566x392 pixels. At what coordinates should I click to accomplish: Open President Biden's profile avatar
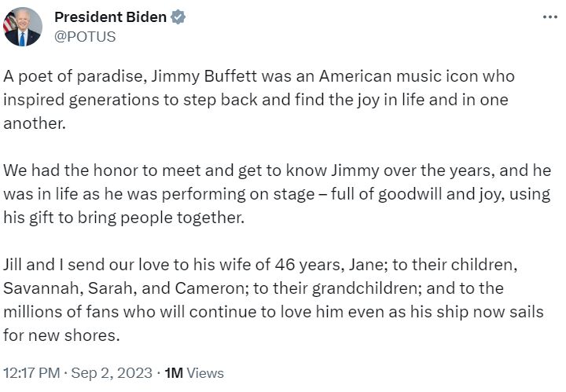pos(22,27)
